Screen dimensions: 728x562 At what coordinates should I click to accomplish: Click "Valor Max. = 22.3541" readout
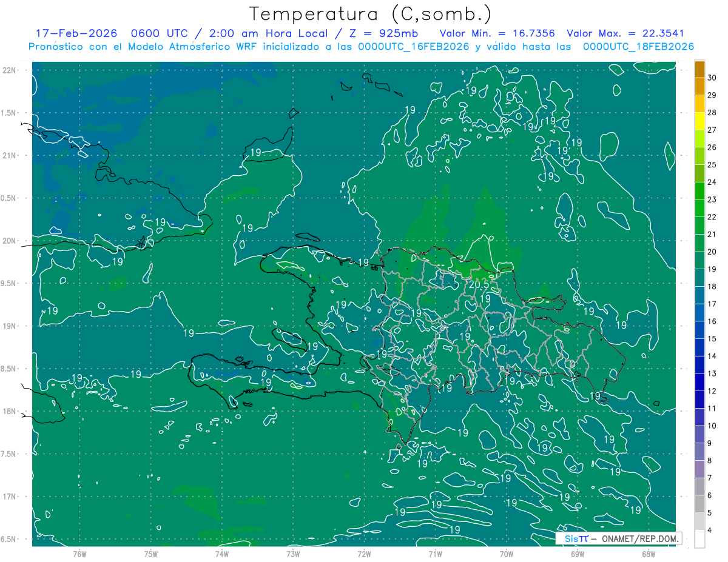[625, 33]
